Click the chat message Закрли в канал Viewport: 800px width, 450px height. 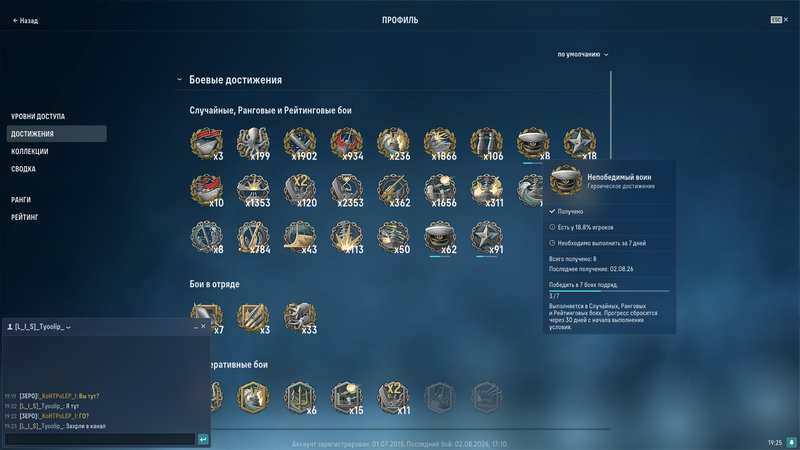click(x=86, y=426)
